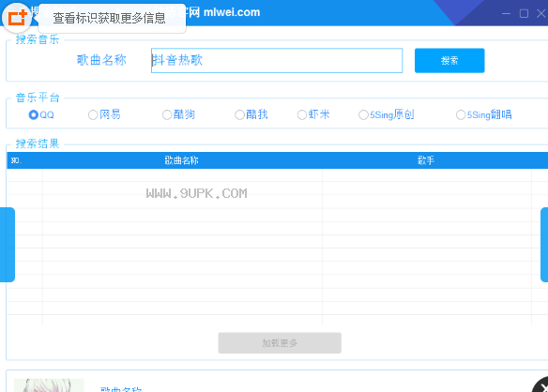Click the 歌手 column header
This screenshot has width=548, height=392.
click(426, 160)
